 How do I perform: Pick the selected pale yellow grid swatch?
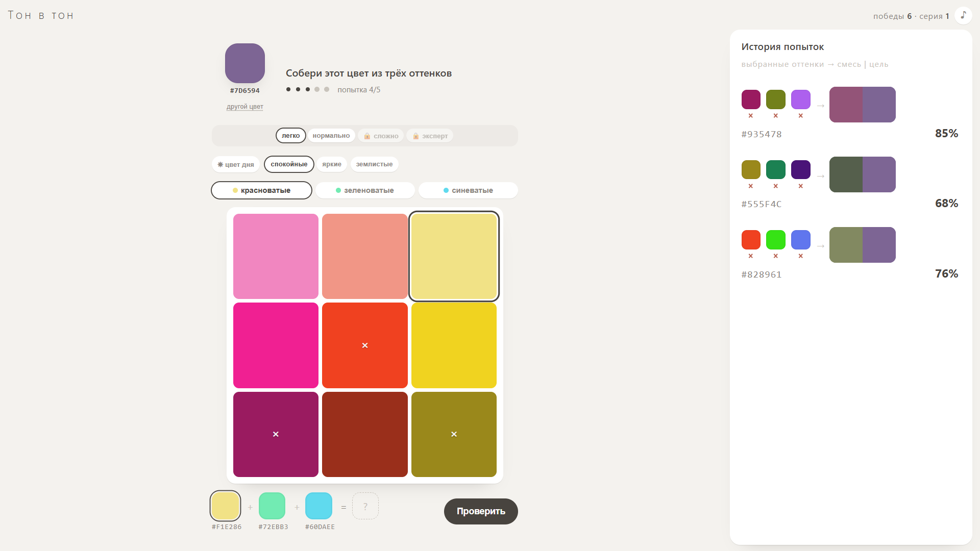(x=454, y=256)
